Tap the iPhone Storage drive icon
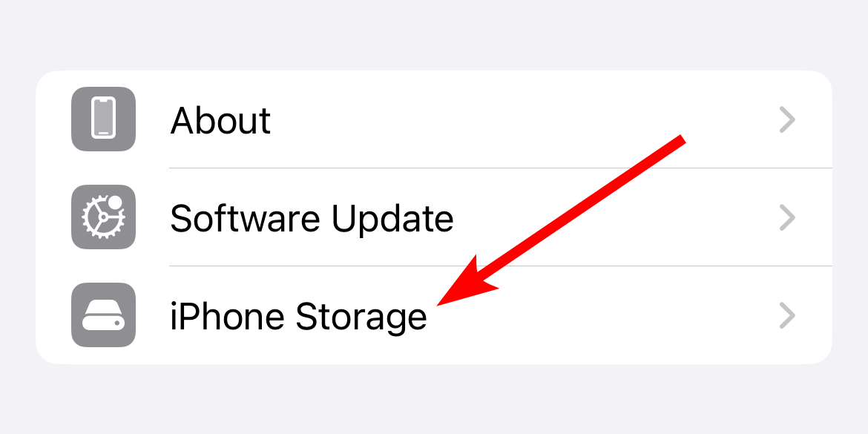Image resolution: width=868 pixels, height=434 pixels. (104, 315)
